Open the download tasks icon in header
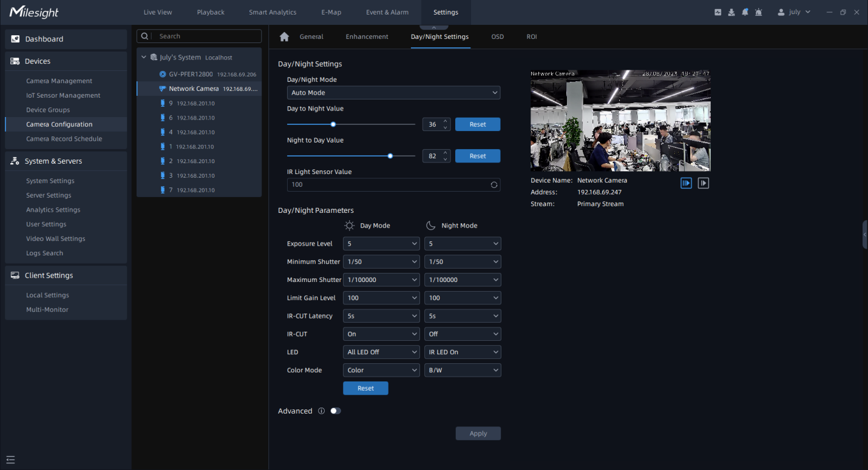Viewport: 868px width, 470px height. pyautogui.click(x=731, y=12)
